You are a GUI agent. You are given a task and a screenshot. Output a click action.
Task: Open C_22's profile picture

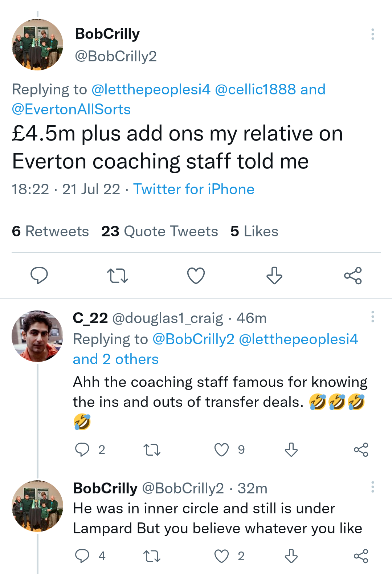37,336
